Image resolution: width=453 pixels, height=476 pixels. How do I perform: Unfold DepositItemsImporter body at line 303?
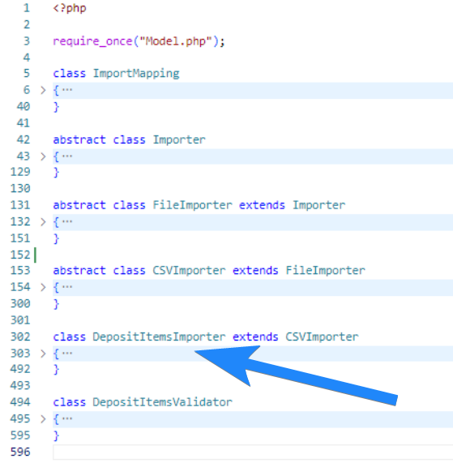(x=43, y=354)
